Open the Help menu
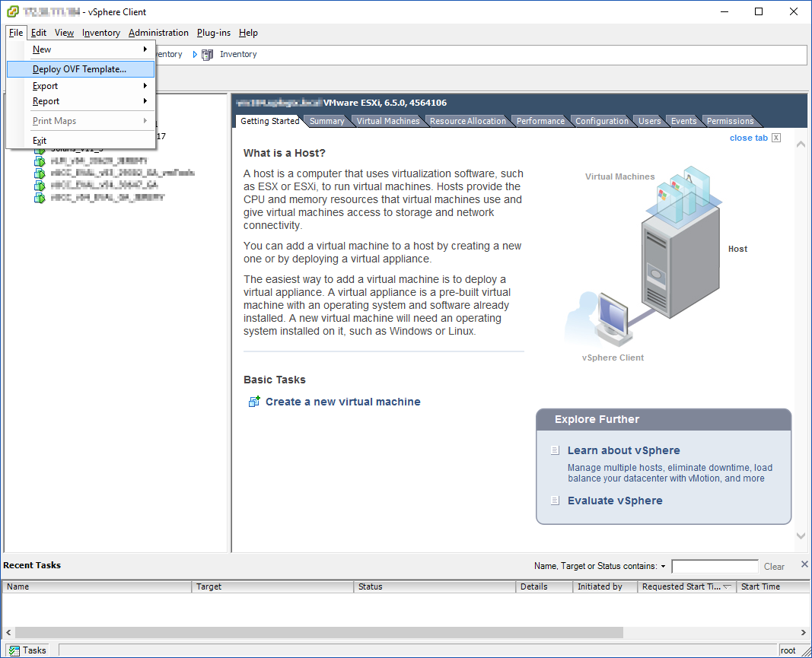The height and width of the screenshot is (658, 812). (248, 33)
